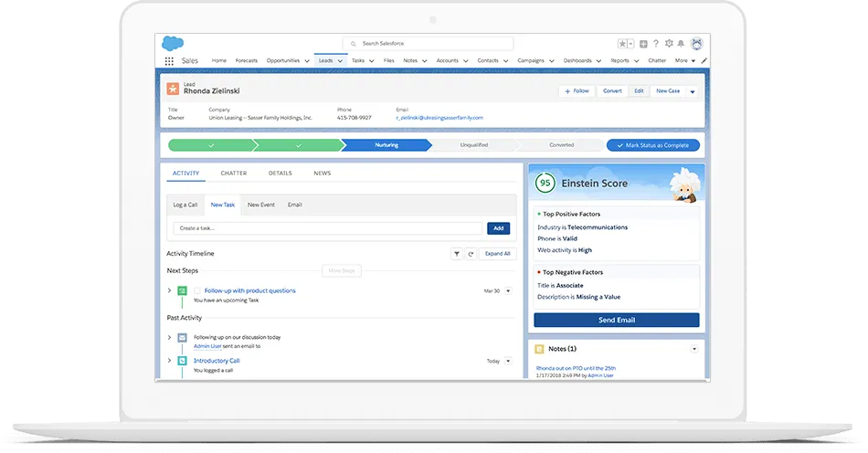Screen dimensions: 868x453
Task: Expand the Following up on our discussion email
Action: [169, 337]
